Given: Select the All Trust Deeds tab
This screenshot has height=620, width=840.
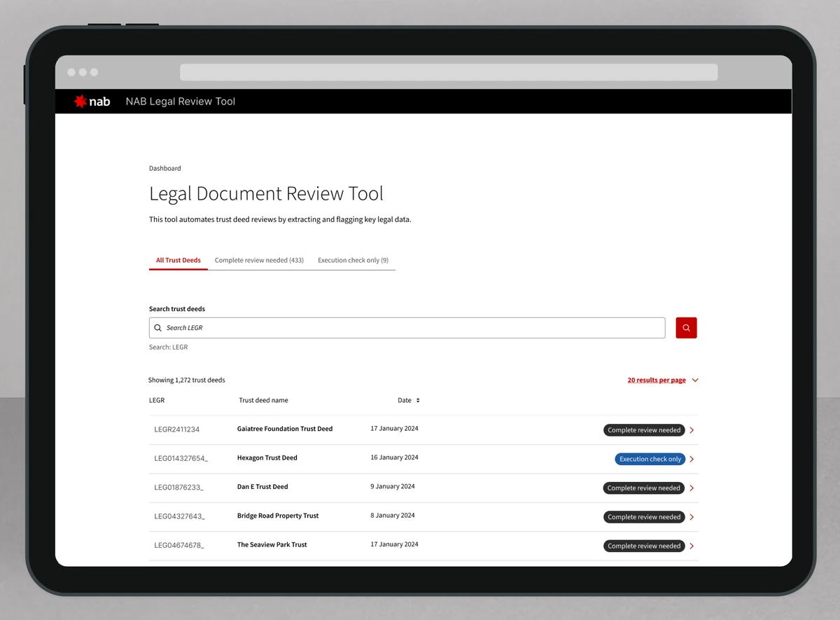Looking at the screenshot, I should pyautogui.click(x=178, y=260).
